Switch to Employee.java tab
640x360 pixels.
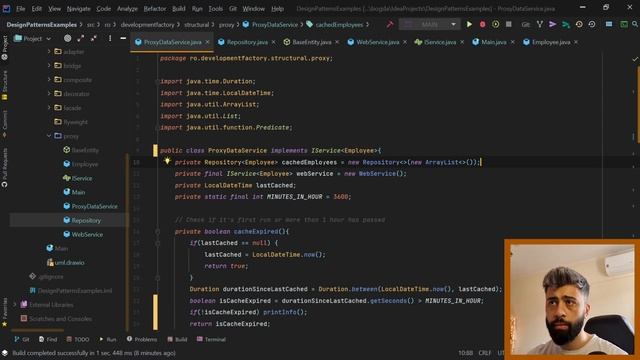click(551, 42)
